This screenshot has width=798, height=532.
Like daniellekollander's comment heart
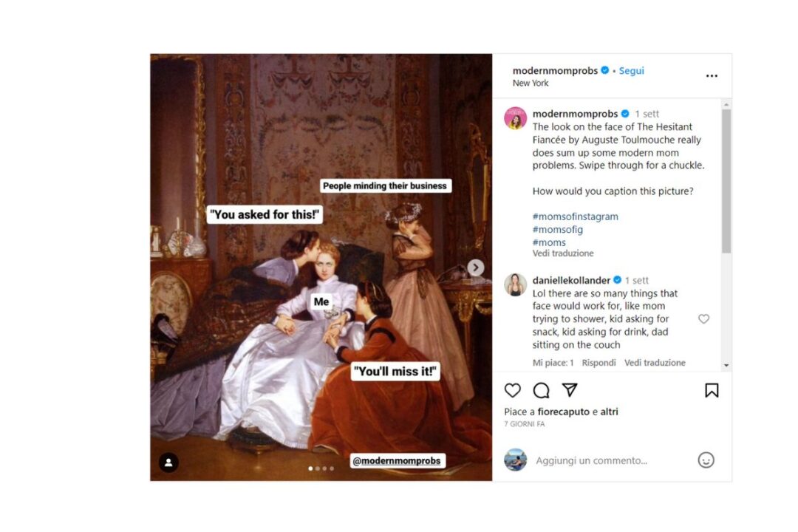[x=704, y=318]
